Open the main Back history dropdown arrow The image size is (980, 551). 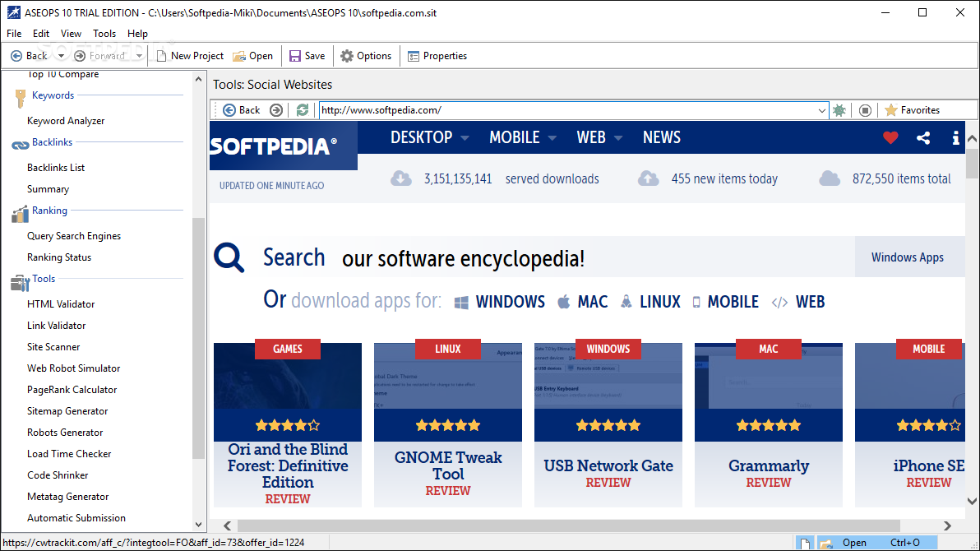(x=61, y=56)
